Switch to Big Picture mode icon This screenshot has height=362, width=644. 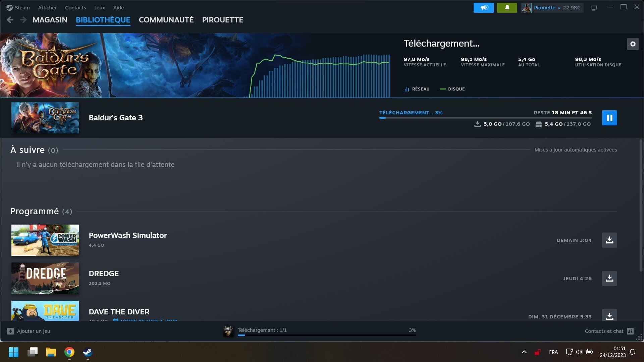tap(594, 8)
